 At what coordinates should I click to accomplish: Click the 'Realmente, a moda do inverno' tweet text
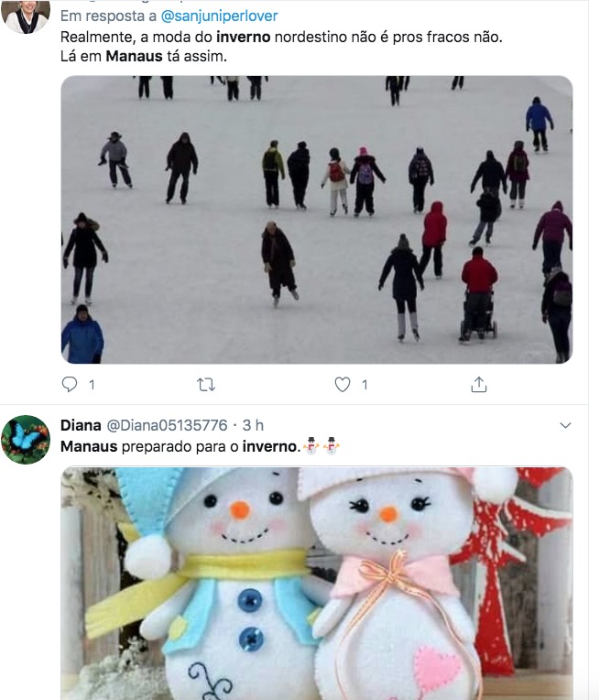coord(281,47)
